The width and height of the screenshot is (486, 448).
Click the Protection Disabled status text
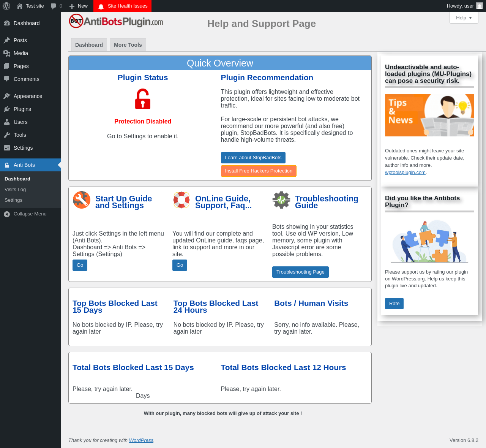click(x=143, y=122)
